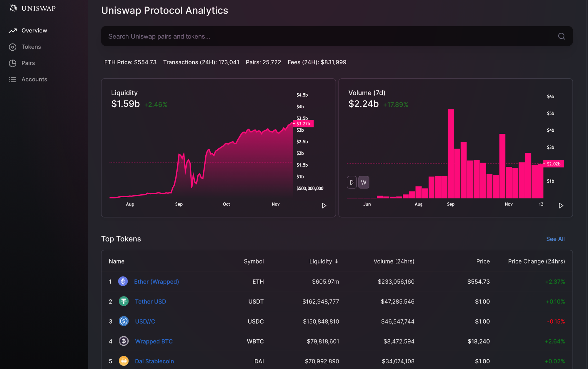Click the USD//C token icon
Viewport: 588px width, 369px height.
tap(124, 321)
